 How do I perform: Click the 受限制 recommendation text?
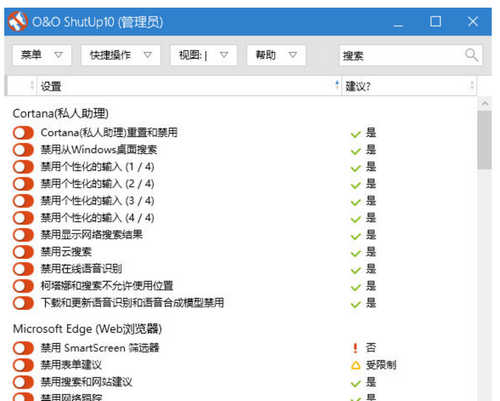click(x=381, y=365)
